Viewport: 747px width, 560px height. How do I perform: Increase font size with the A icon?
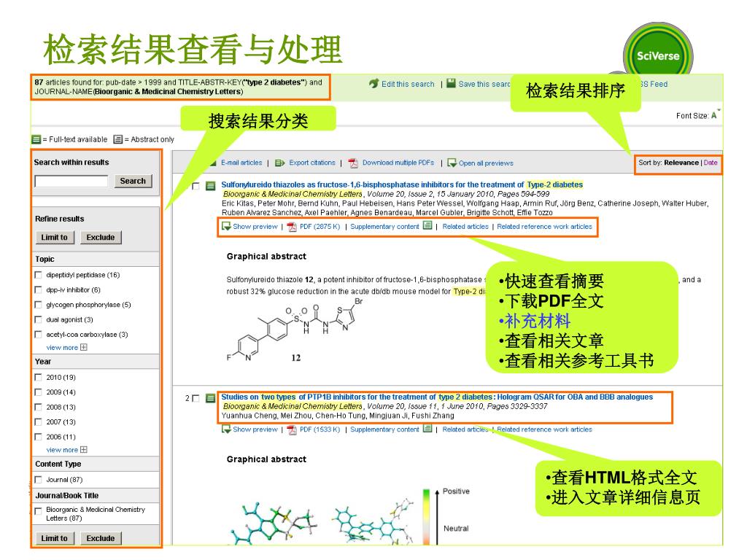coord(714,115)
